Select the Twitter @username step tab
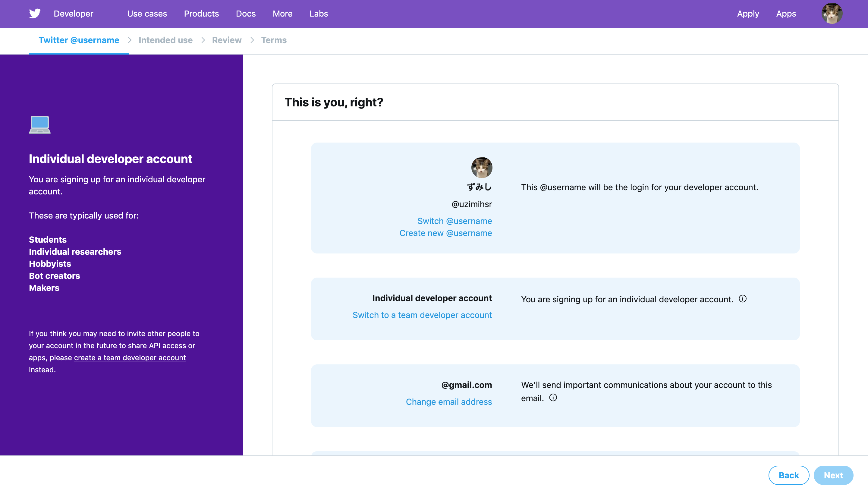This screenshot has width=868, height=494. click(79, 40)
